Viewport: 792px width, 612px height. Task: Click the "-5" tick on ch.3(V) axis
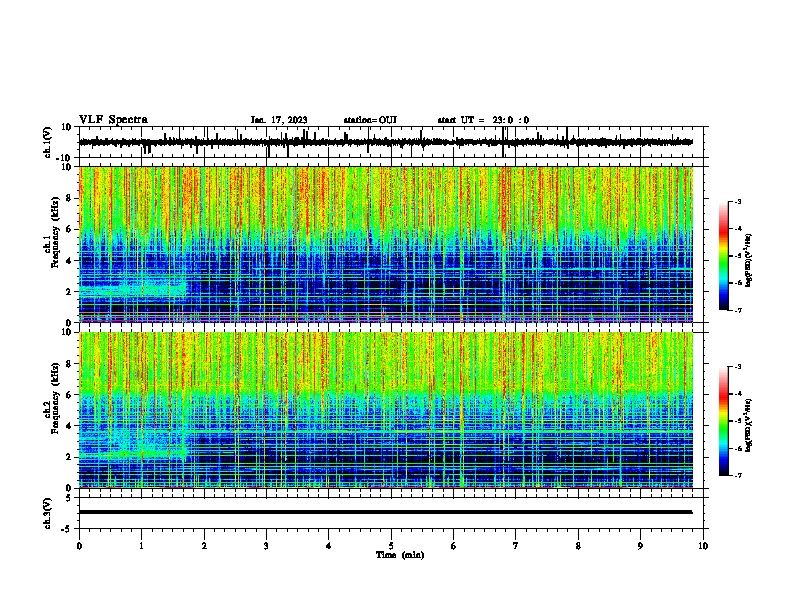[67, 529]
